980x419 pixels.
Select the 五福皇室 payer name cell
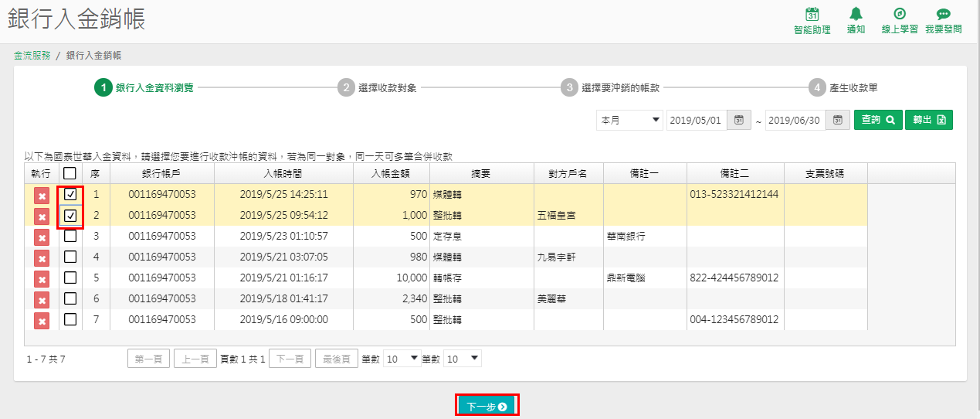point(568,215)
